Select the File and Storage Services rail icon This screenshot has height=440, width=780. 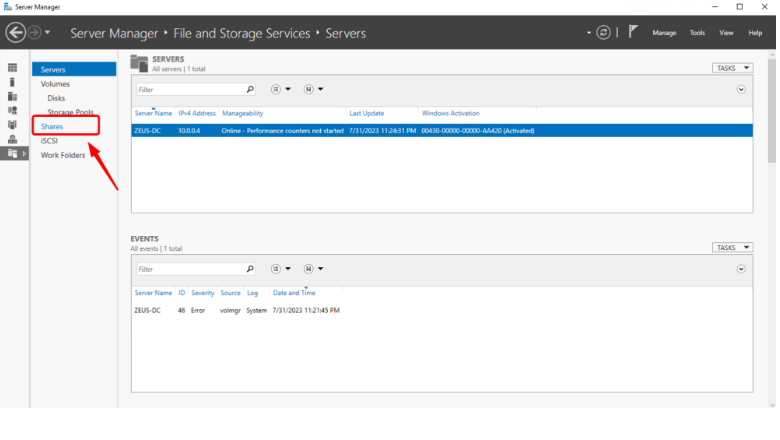(13, 153)
